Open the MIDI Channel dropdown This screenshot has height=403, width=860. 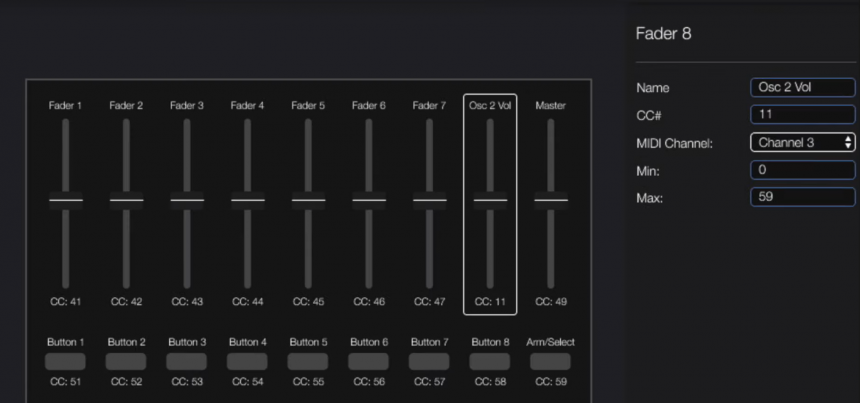(x=802, y=143)
